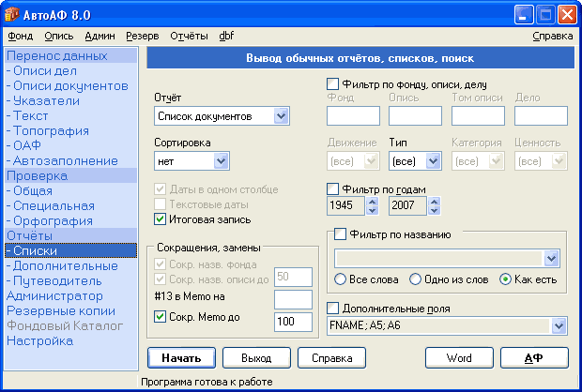The width and height of the screenshot is (582, 392).
Task: Increase the end year 2007 spinner
Action: click(x=434, y=202)
